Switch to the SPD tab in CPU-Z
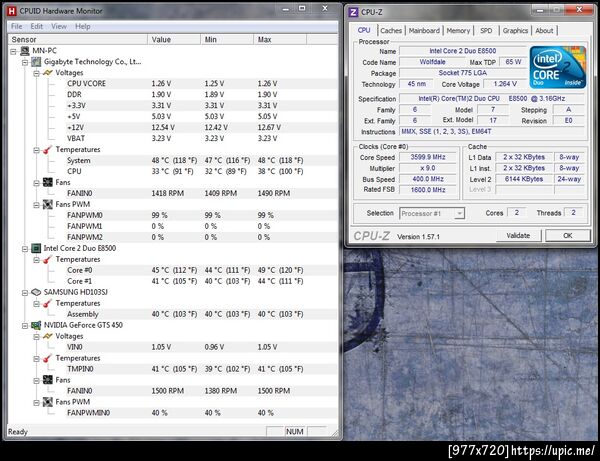 click(x=486, y=31)
